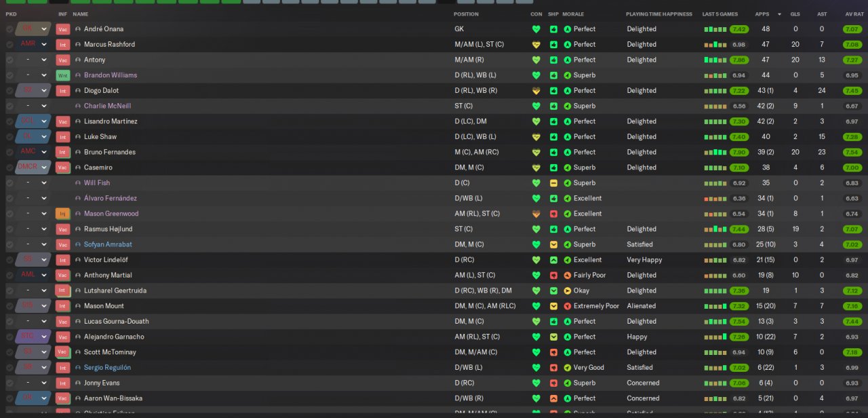The image size is (868, 418).
Task: Sort by the APPS column header
Action: coord(762,14)
